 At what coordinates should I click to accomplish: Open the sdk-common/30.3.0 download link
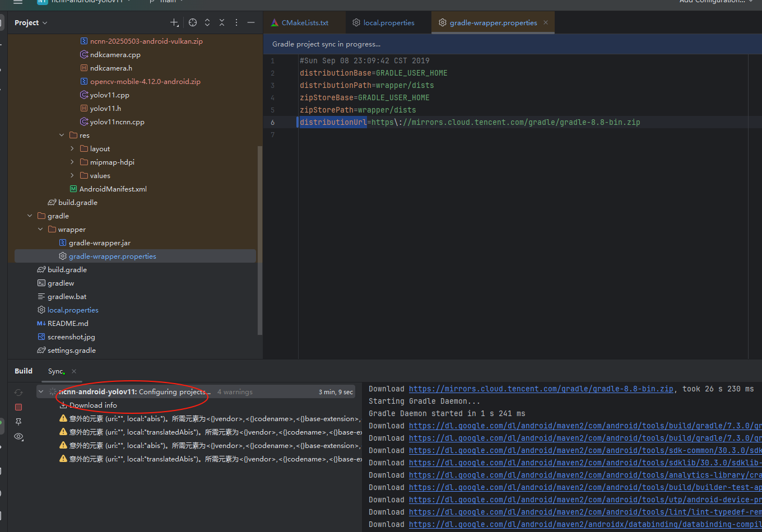585,450
